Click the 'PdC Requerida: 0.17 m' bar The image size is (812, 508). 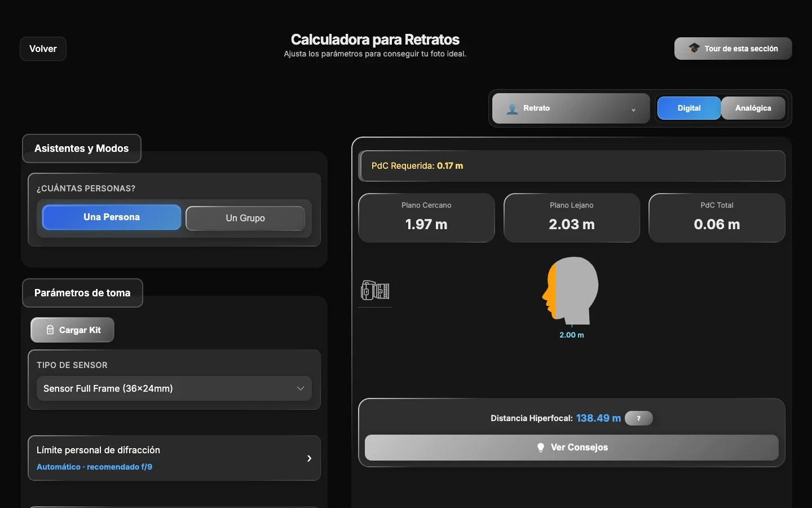click(x=572, y=166)
